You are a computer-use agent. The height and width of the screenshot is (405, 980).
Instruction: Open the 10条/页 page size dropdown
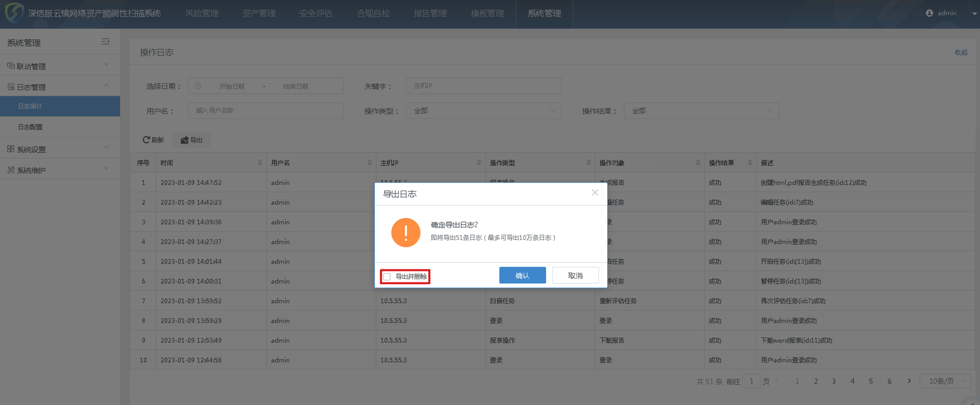tap(945, 381)
